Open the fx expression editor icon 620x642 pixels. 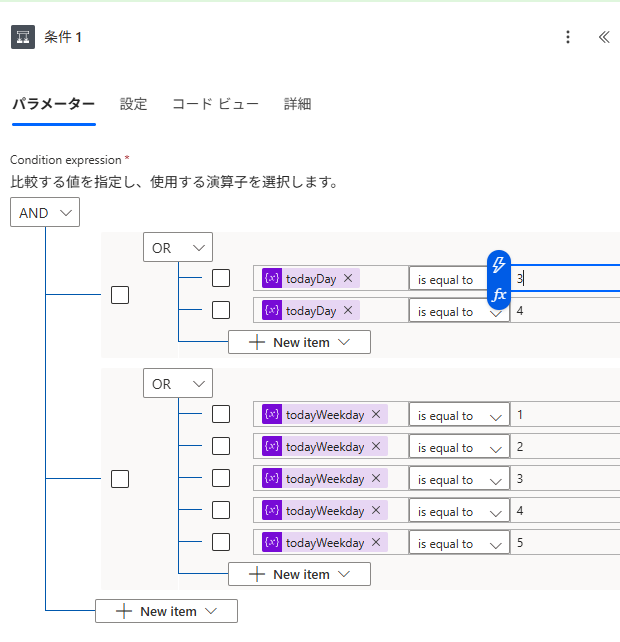click(x=499, y=294)
